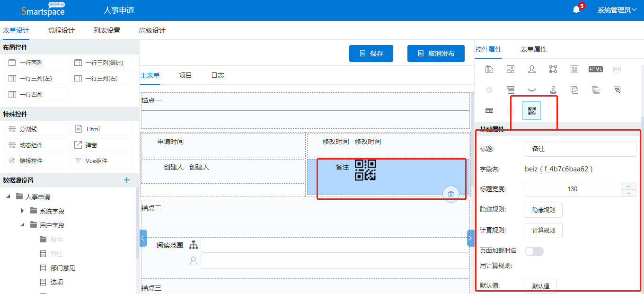Pick the Html special control
644x294 pixels.
102,129
